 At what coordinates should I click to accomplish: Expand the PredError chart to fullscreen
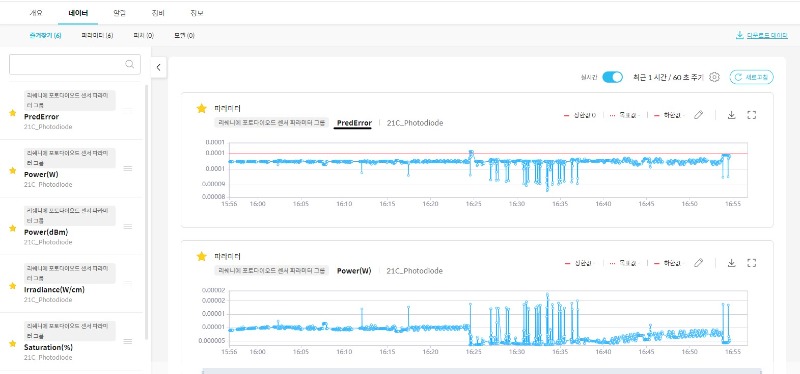tap(751, 115)
